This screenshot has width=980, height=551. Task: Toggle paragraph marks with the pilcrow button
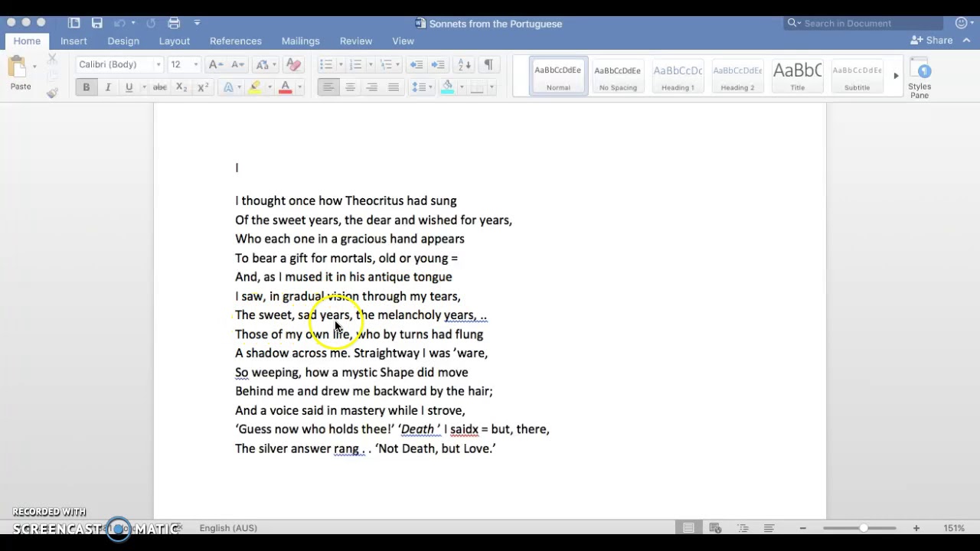(488, 64)
